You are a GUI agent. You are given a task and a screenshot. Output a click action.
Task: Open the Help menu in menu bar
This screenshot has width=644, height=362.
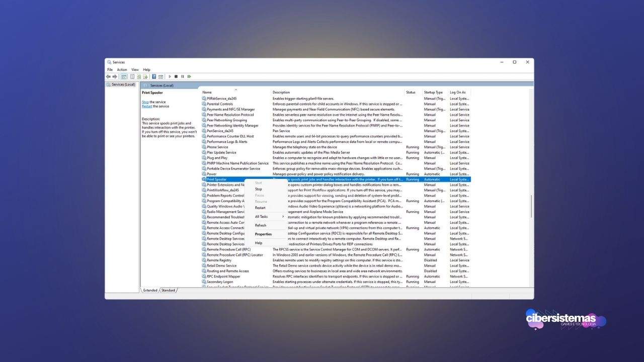[x=146, y=70]
